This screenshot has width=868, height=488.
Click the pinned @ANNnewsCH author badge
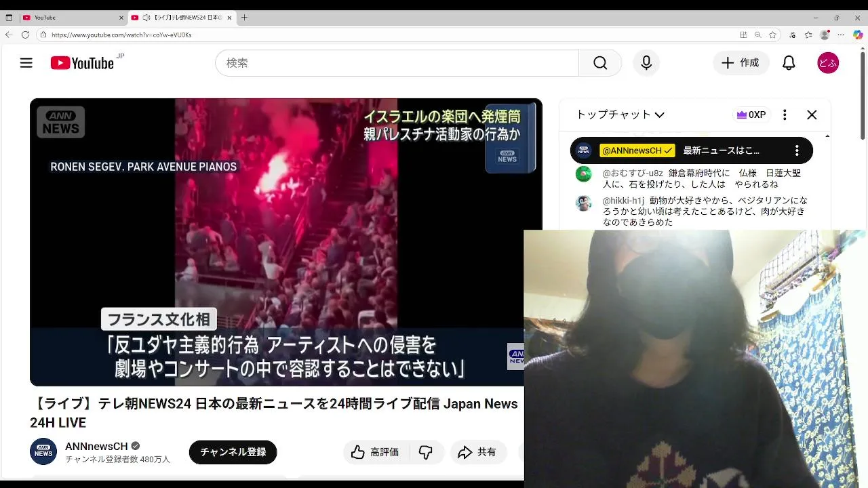(x=637, y=150)
